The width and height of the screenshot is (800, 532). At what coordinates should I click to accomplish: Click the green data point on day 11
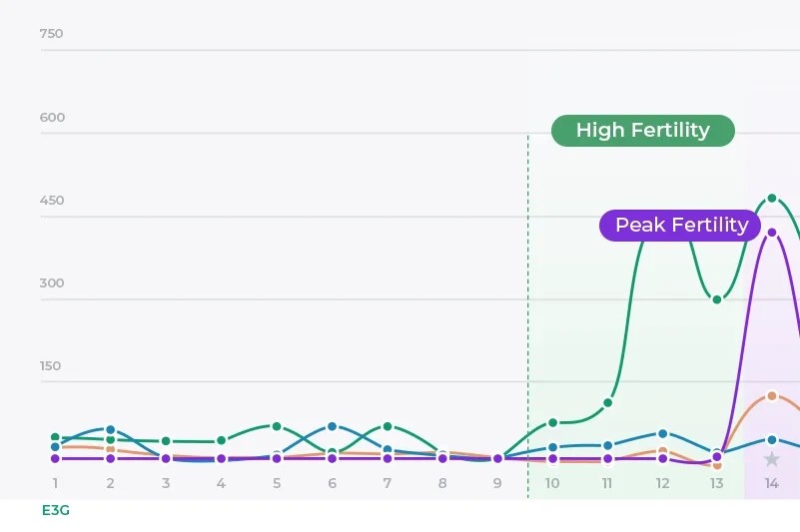click(x=607, y=402)
